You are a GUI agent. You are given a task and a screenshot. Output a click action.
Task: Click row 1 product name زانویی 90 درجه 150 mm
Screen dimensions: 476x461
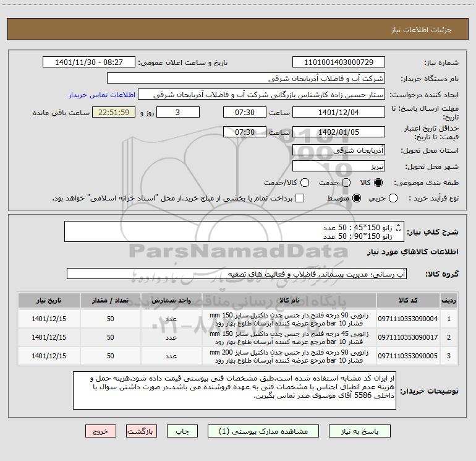[289, 319]
